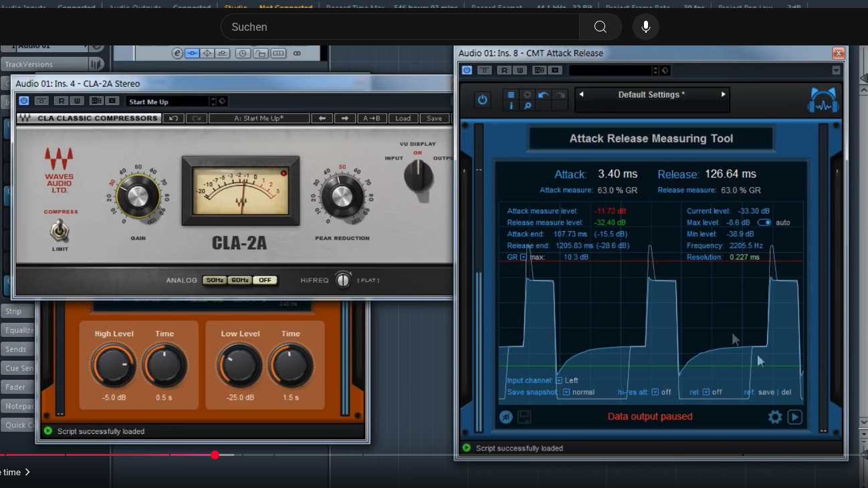Open Blue Cat main menu list icon

coord(511,95)
